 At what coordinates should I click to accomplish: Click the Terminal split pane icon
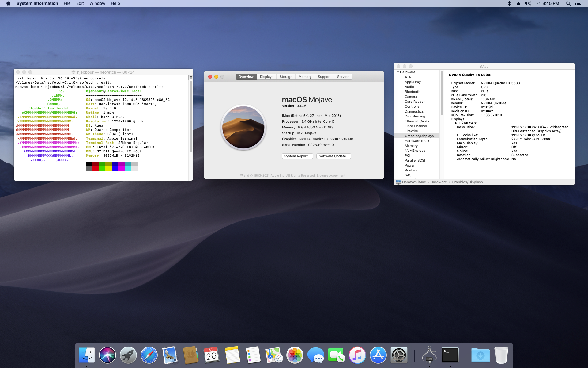[x=190, y=78]
